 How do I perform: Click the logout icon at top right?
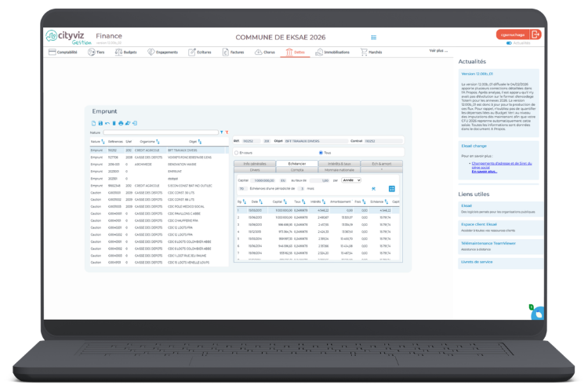(535, 34)
